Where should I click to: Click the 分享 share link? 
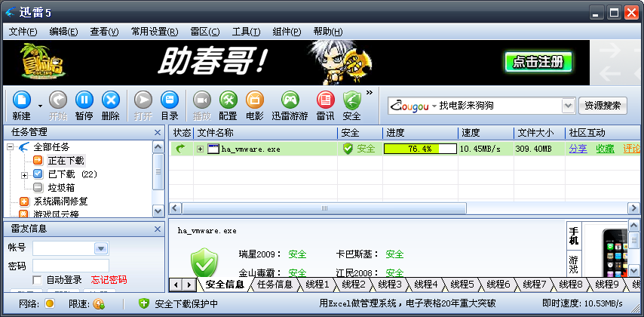[578, 149]
